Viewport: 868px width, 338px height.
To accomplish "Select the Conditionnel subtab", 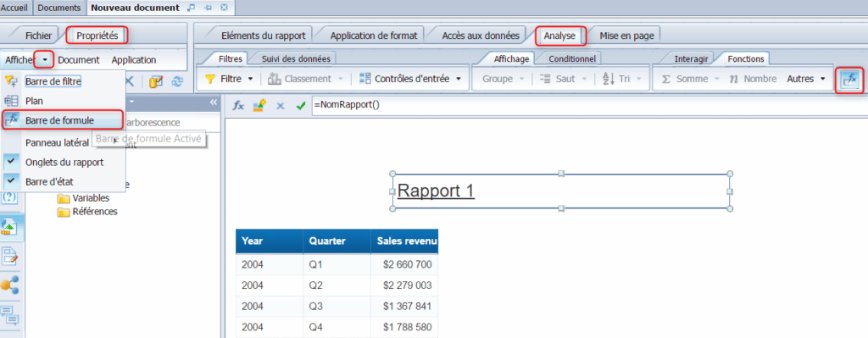I will click(x=572, y=58).
